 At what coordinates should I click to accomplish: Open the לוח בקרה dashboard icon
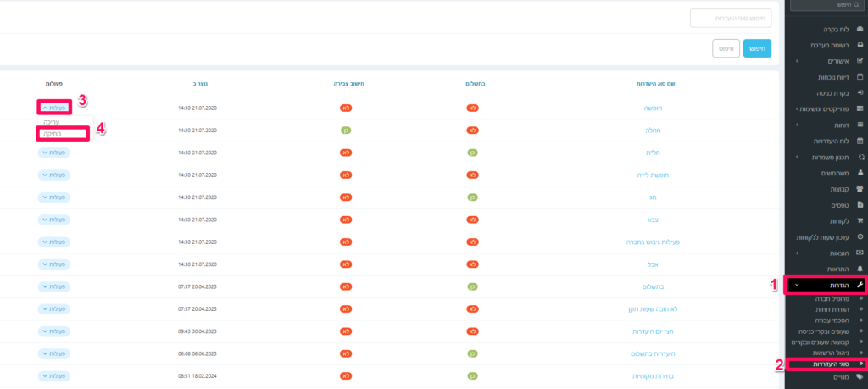(x=860, y=30)
